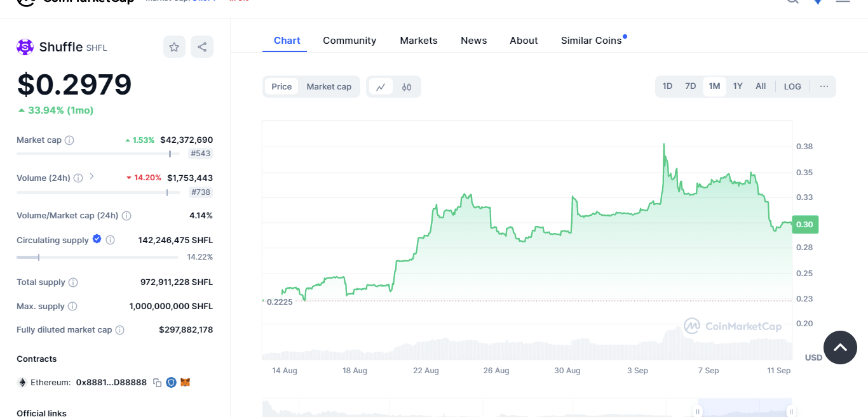Screen dimensions: 868x417
Task: Expand Volume (24h) chevron arrow
Action: [92, 176]
